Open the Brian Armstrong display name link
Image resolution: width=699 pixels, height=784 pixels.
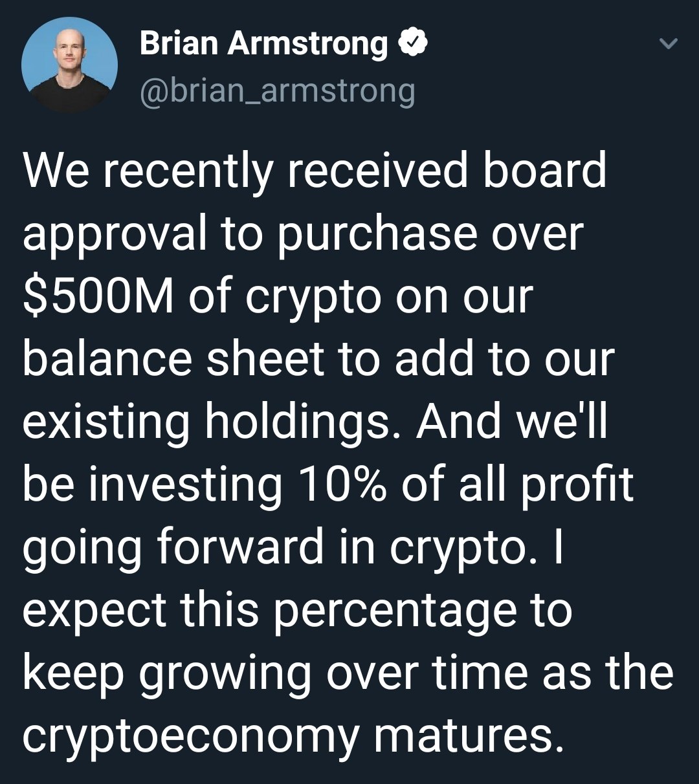click(x=263, y=44)
